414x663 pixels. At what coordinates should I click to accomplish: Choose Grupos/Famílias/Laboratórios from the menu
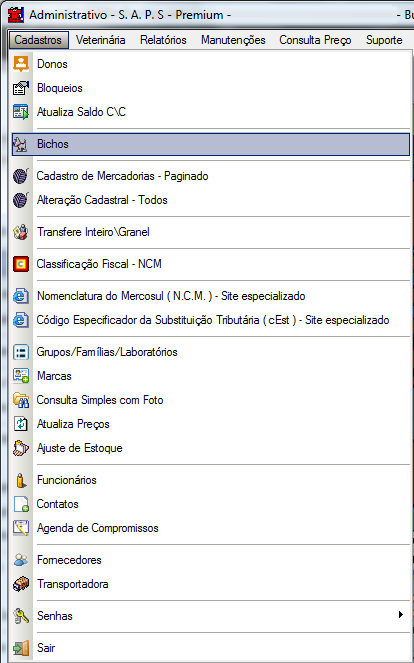[211, 352]
